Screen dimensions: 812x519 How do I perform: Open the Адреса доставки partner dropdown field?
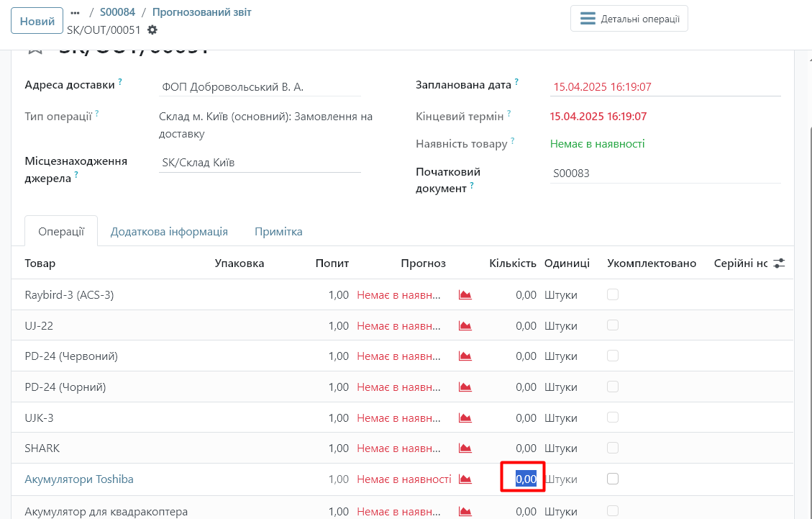[x=259, y=87]
